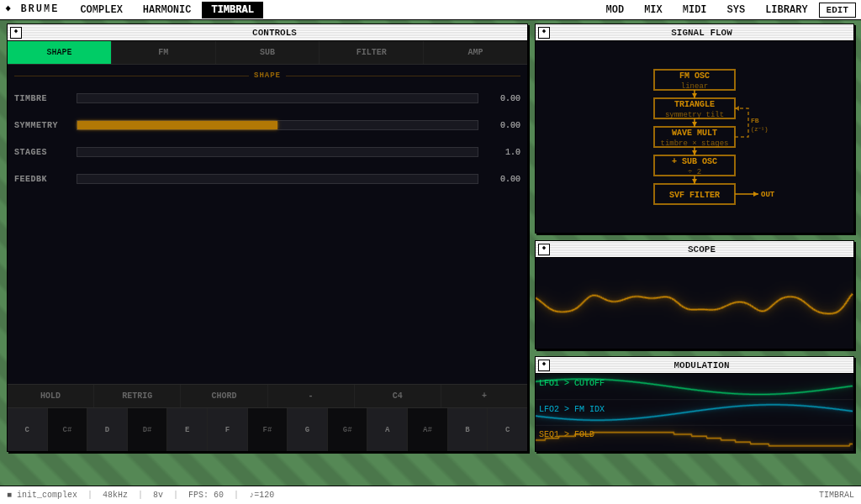Open the FILTER controls tab
Image resolution: width=861 pixels, height=504 pixels.
coord(371,52)
